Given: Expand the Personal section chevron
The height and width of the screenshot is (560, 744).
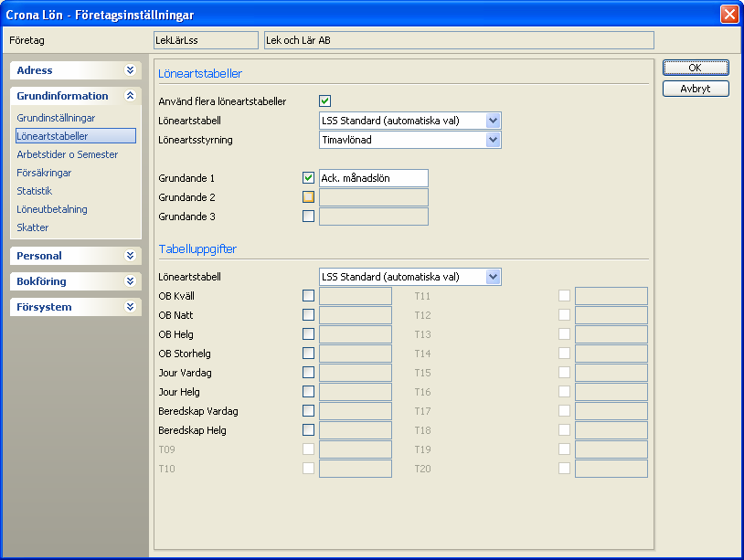Looking at the screenshot, I should coord(130,256).
